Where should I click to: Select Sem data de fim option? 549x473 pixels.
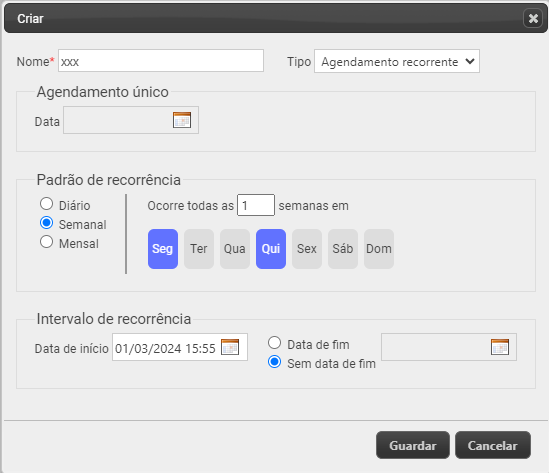coord(274,362)
